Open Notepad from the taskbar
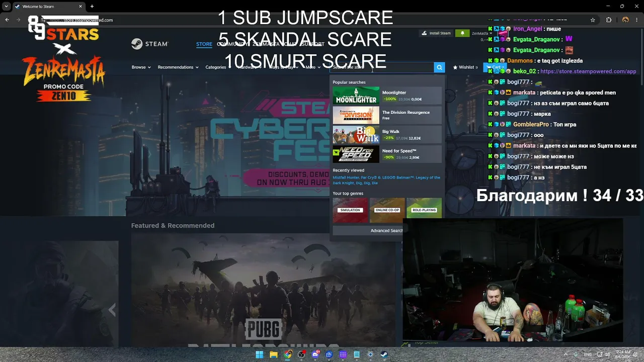This screenshot has width=644, height=362. (x=357, y=354)
